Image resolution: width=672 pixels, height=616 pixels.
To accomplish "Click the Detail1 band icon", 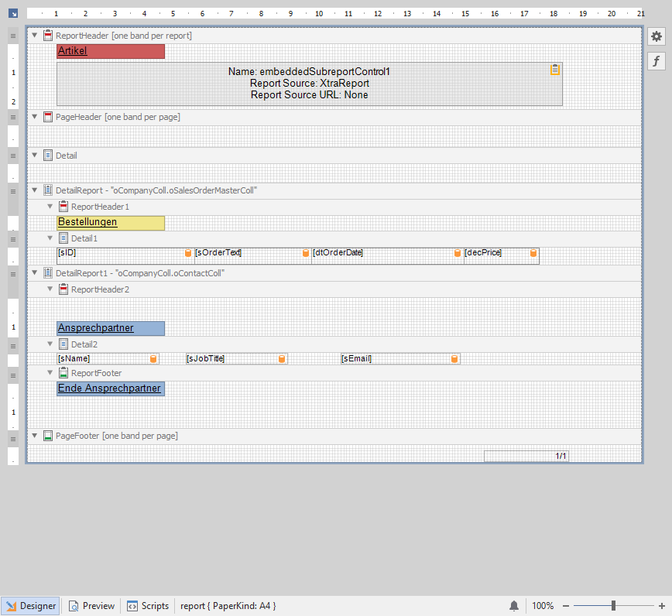I will (63, 238).
